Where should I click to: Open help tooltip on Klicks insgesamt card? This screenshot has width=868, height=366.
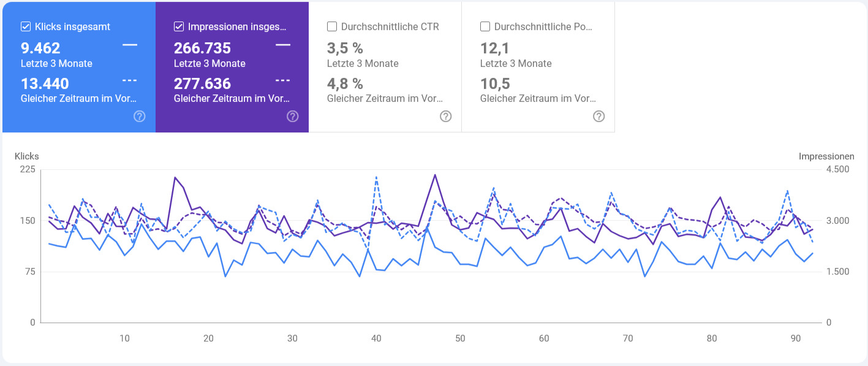(139, 116)
